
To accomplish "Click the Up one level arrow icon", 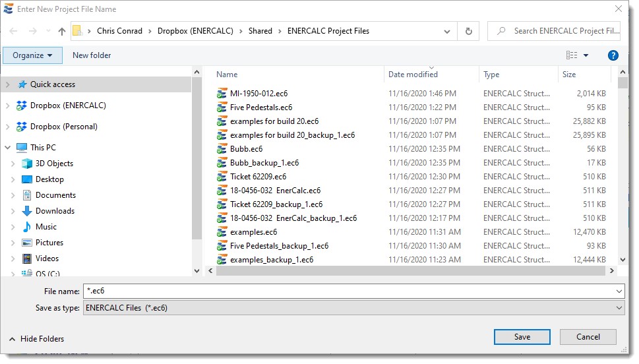I will pos(62,31).
